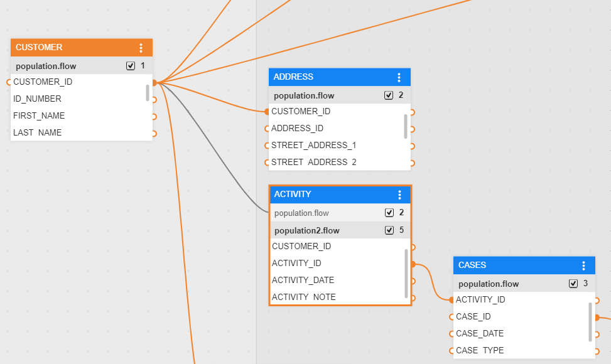The width and height of the screenshot is (611, 364).
Task: Uncheck population.flow checkbox in ADDRESS table
Action: (x=389, y=95)
